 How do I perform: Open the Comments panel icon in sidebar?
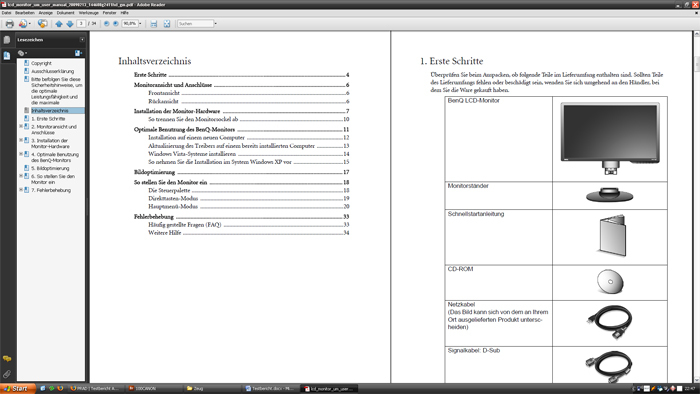7,358
